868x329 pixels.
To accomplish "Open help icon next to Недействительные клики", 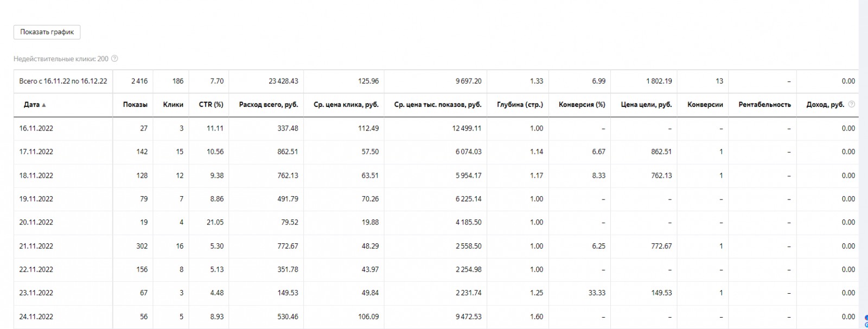I will click(114, 59).
